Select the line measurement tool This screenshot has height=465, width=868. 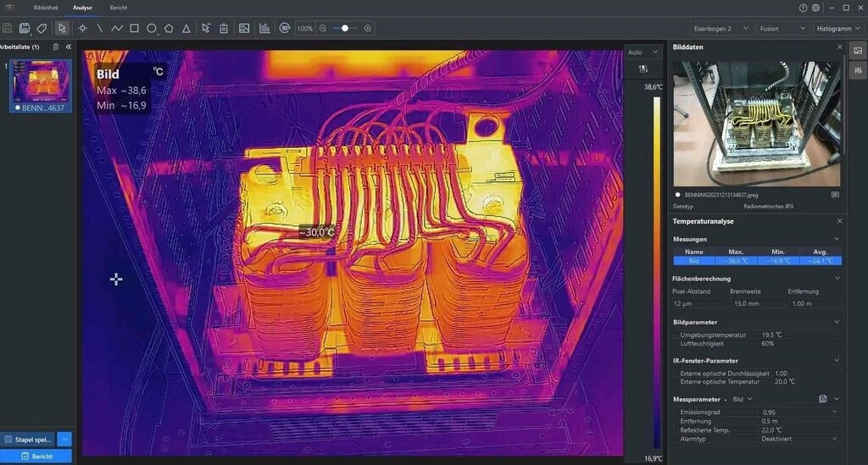[99, 28]
